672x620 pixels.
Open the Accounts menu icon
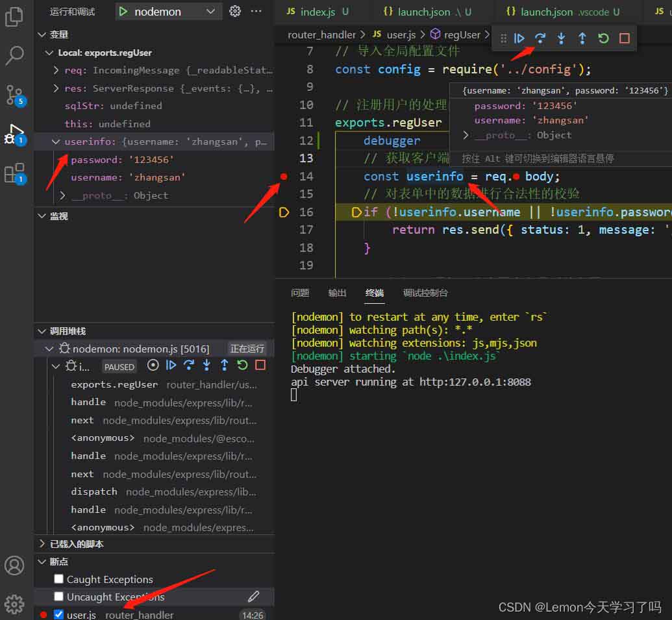click(14, 565)
